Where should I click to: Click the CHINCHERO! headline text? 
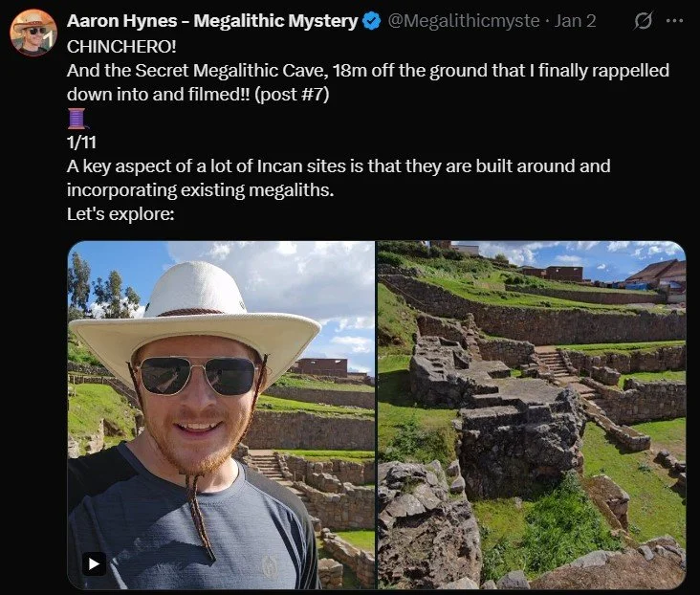coord(121,47)
